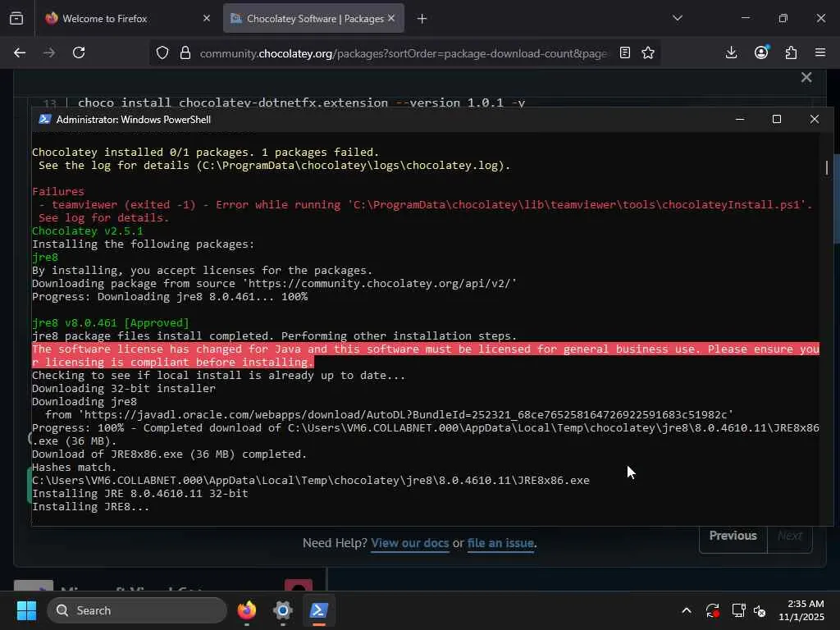Image resolution: width=840 pixels, height=630 pixels.
Task: Open Firefox application hamburger menu
Action: tap(820, 52)
